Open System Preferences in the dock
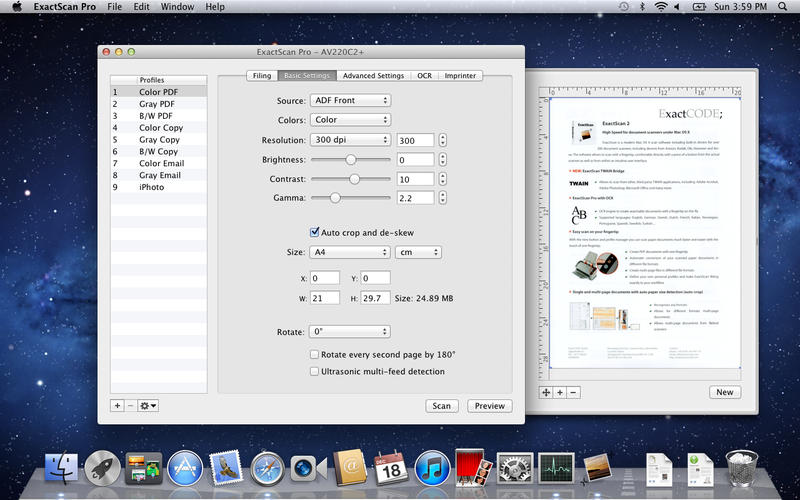This screenshot has width=800, height=500. (x=513, y=467)
